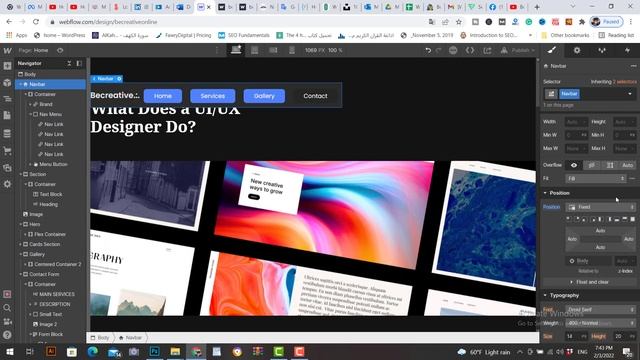Open the share project icon

coord(487,50)
